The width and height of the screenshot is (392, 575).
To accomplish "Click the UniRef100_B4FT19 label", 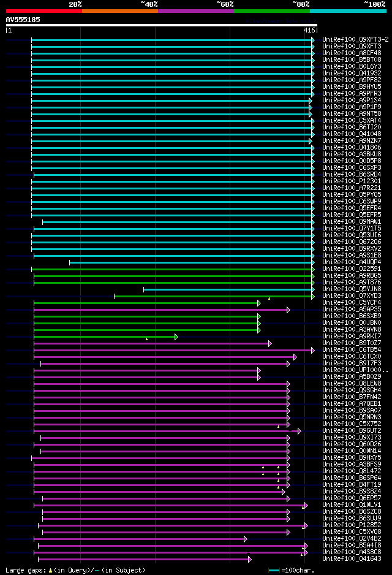I will [352, 484].
